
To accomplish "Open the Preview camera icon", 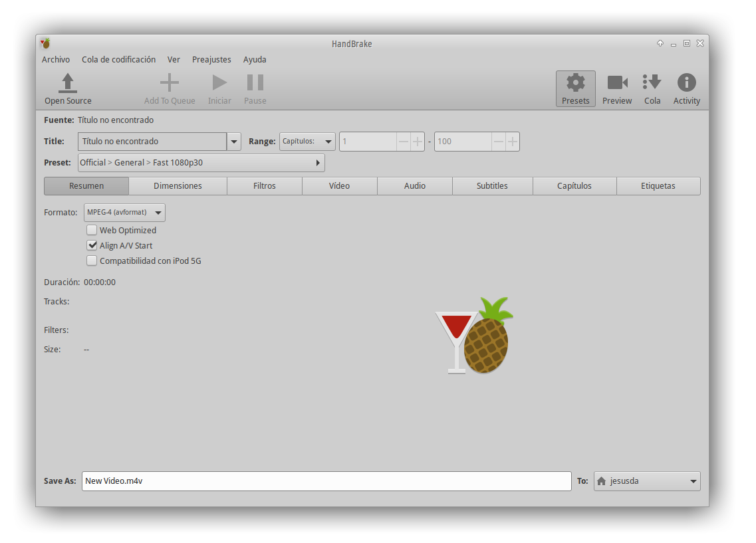I will click(617, 82).
